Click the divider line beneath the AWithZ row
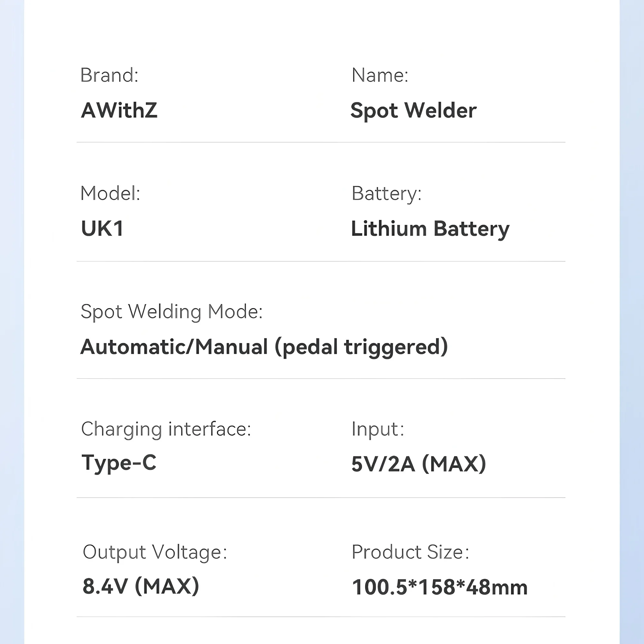 [x=321, y=142]
